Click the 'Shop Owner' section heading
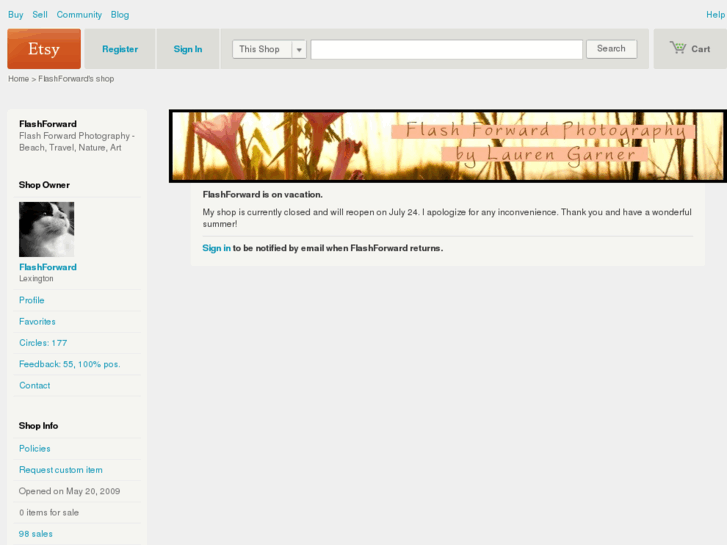 pos(44,185)
